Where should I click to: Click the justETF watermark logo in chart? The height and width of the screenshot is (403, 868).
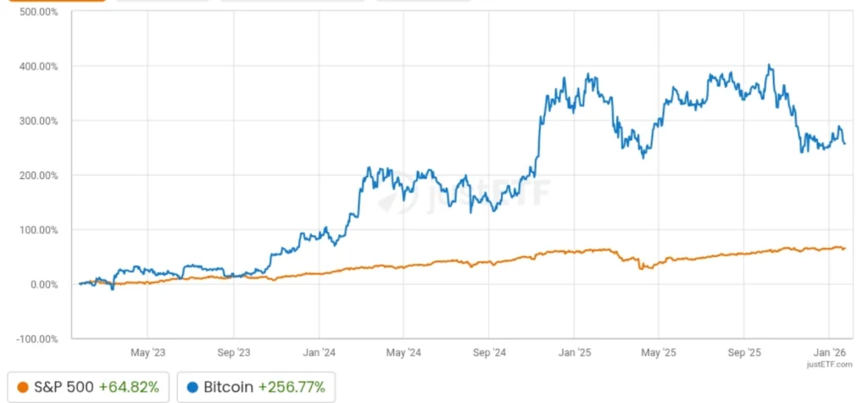(x=463, y=191)
